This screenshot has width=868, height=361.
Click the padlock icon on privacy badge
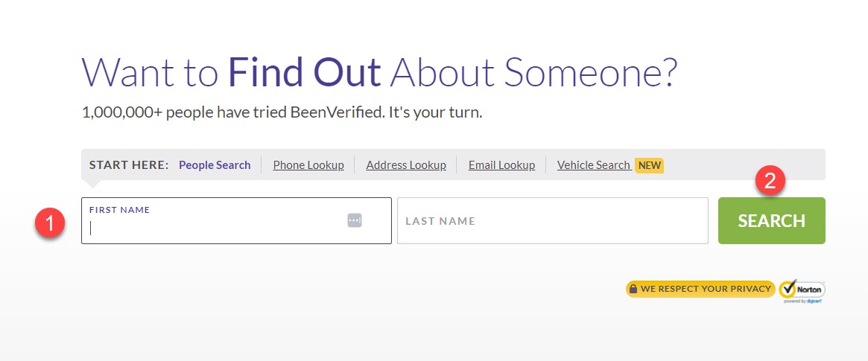633,289
